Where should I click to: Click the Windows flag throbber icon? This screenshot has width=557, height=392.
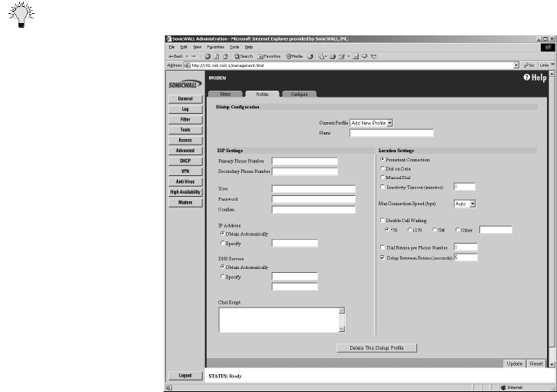coord(548,47)
